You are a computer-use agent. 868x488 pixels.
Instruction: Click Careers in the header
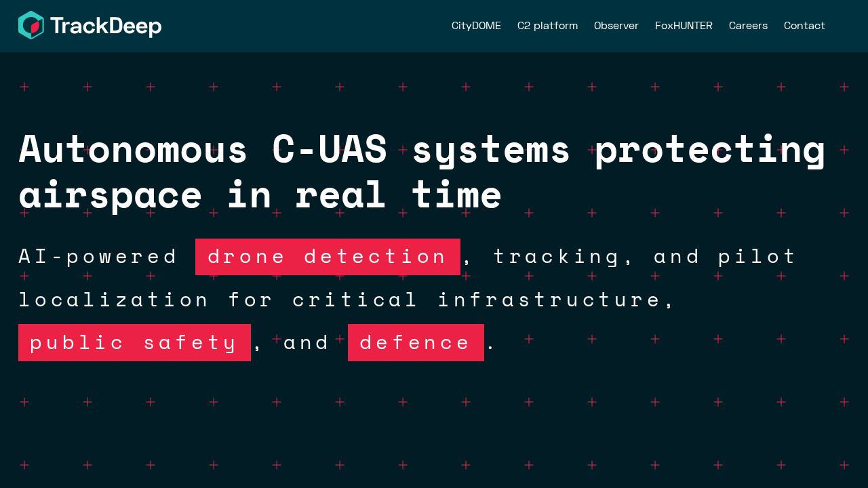pos(748,26)
